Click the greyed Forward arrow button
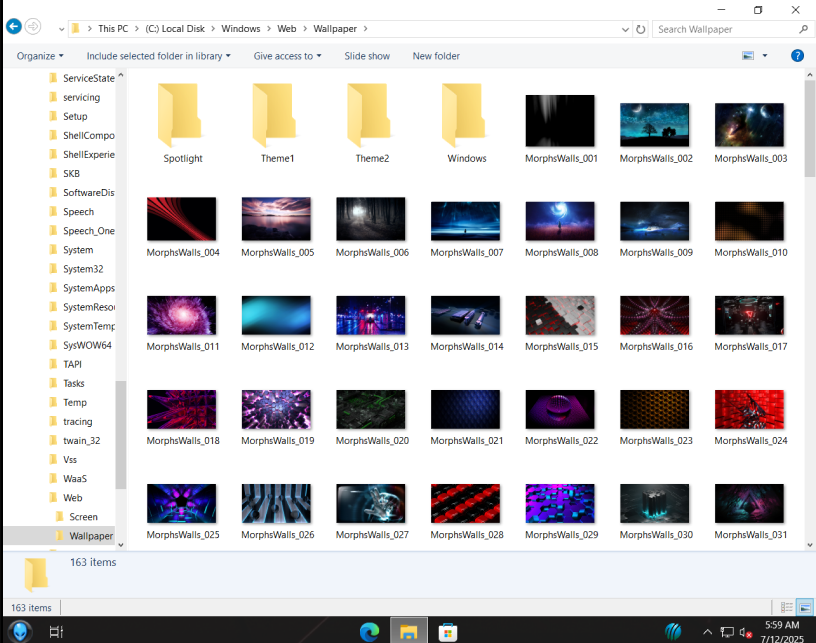This screenshot has height=643, width=816. point(33,27)
